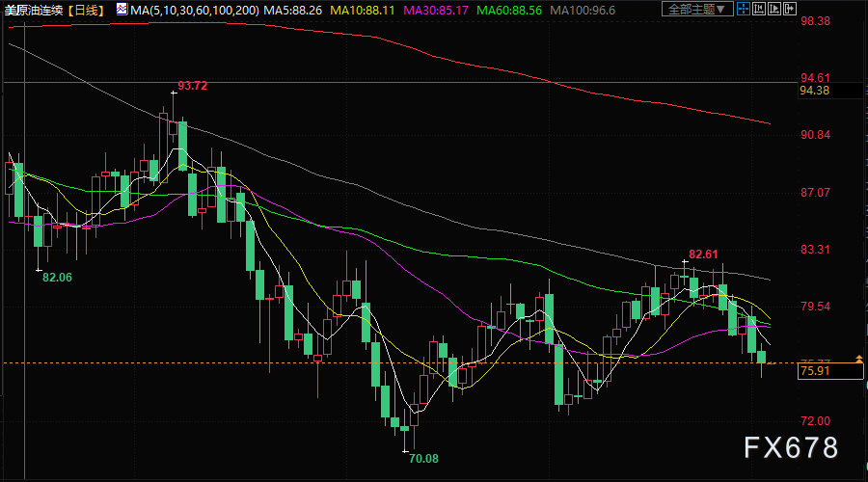Screen dimensions: 868x482
Task: Open the MA indicator settings icon
Action: click(122, 9)
